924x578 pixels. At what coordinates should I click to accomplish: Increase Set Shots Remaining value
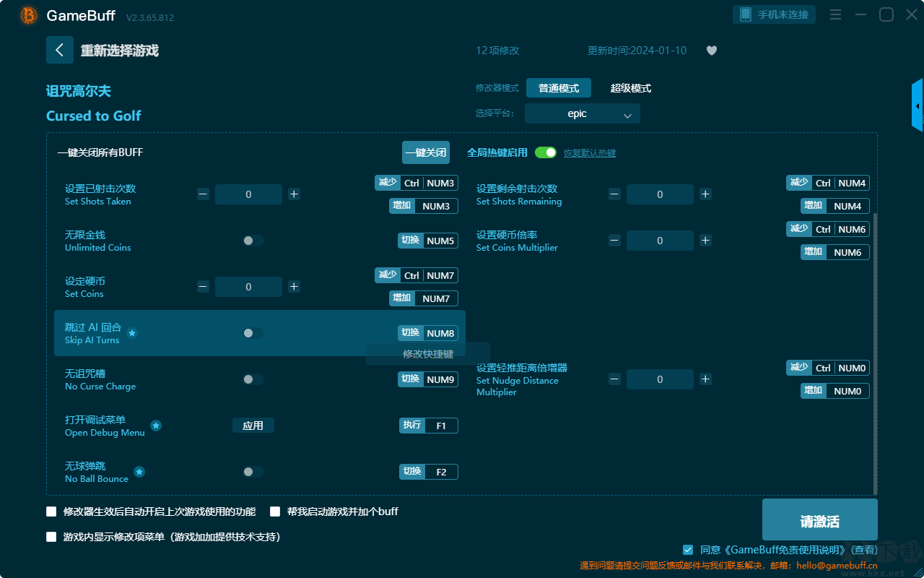point(705,194)
